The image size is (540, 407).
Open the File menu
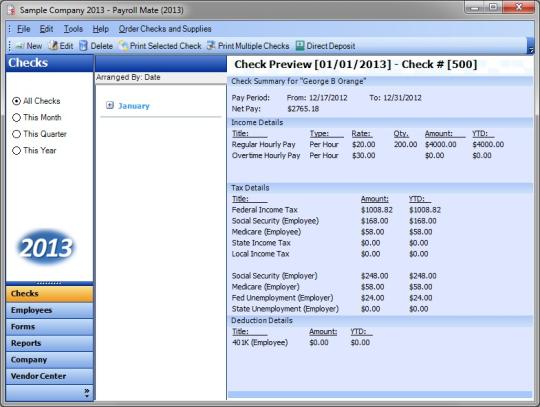[23, 29]
